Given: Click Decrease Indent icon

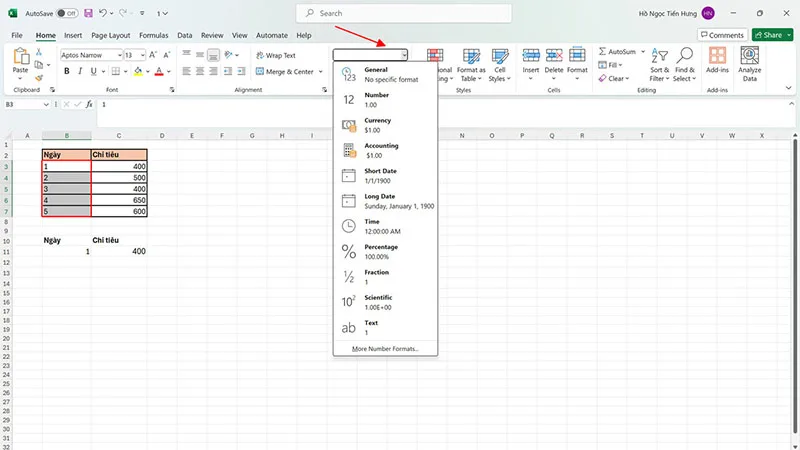Looking at the screenshot, I should [228, 71].
